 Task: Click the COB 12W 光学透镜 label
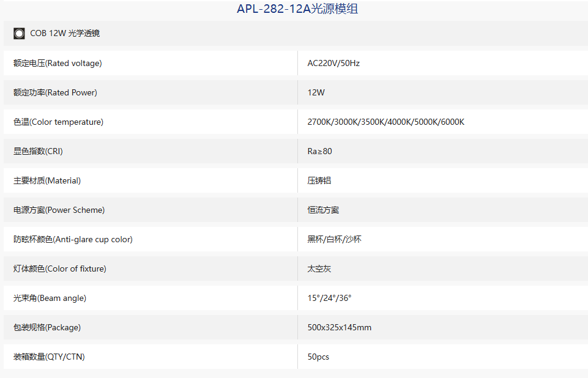[x=65, y=34]
